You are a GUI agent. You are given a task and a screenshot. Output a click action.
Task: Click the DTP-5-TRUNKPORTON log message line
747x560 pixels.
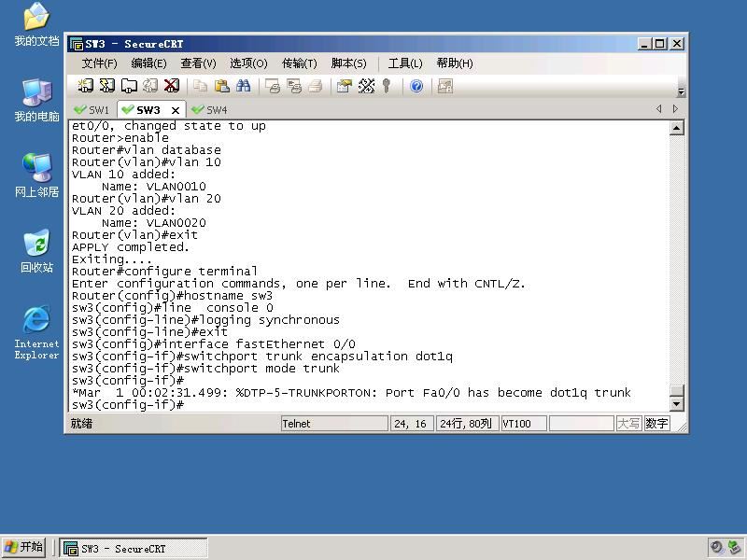(351, 393)
